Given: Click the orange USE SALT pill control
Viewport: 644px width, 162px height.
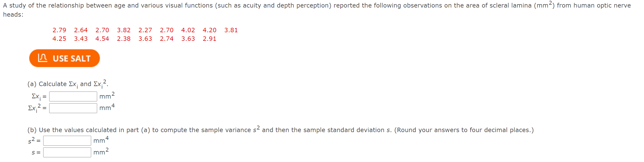Looking at the screenshot, I should tap(64, 58).
